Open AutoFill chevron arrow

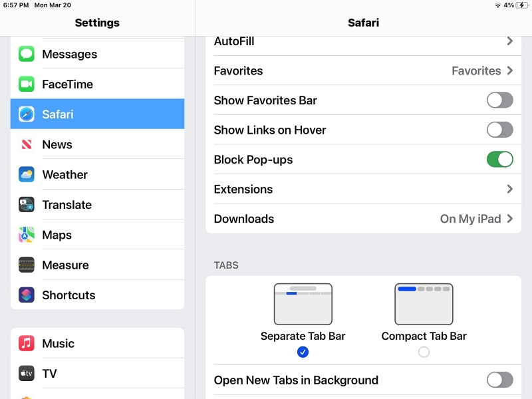point(509,41)
